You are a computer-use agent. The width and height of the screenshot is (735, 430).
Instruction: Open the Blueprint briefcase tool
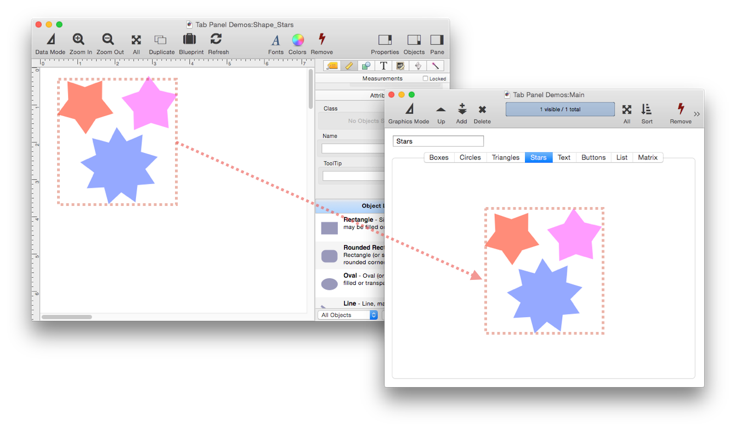pos(189,39)
